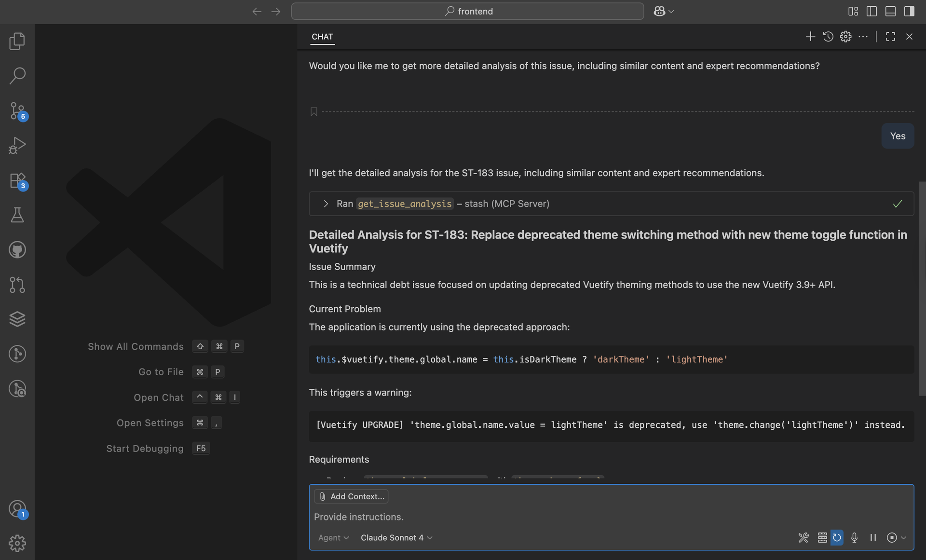Open the Agent mode dropdown

(x=333, y=537)
